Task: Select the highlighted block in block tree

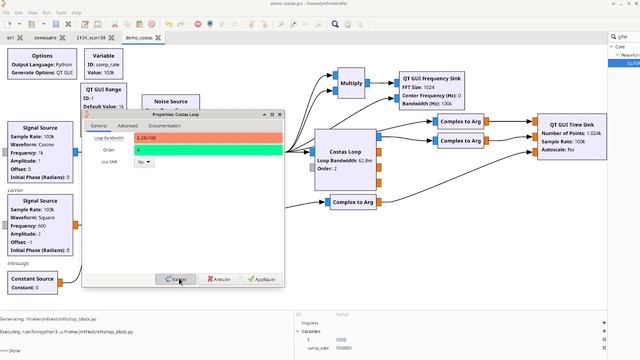Action: point(624,63)
